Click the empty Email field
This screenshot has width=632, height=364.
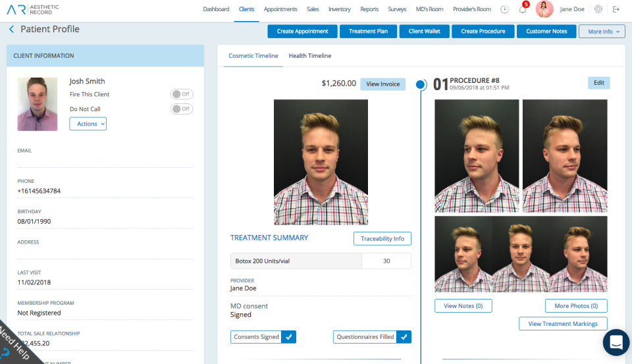[105, 161]
